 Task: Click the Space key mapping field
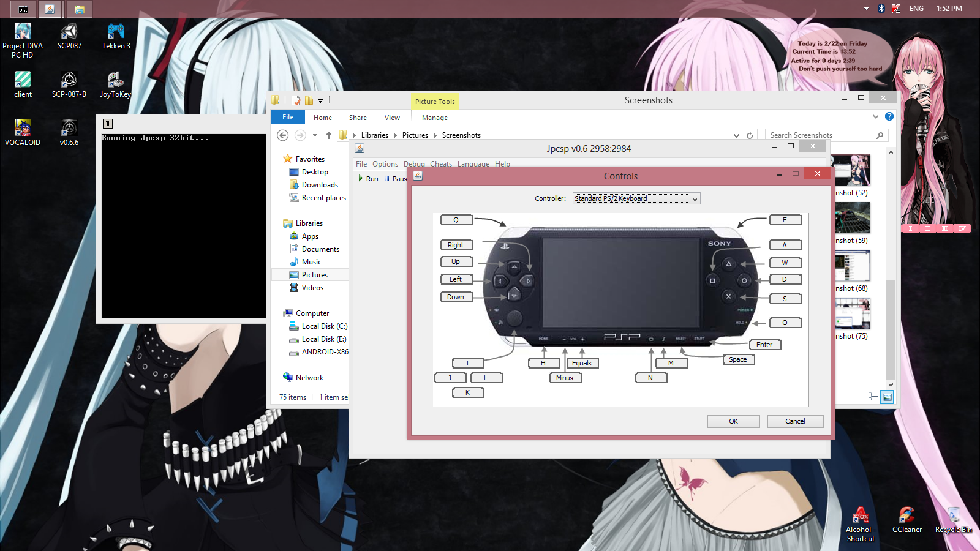[738, 360]
